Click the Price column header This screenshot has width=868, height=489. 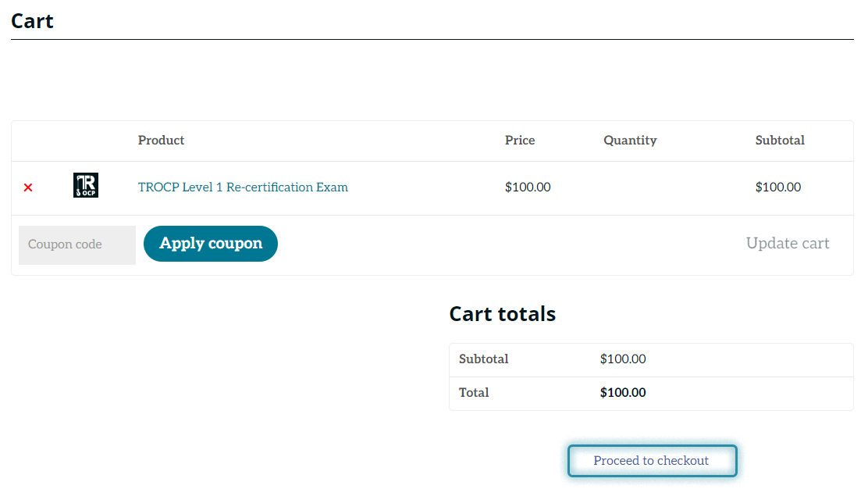[x=520, y=141]
